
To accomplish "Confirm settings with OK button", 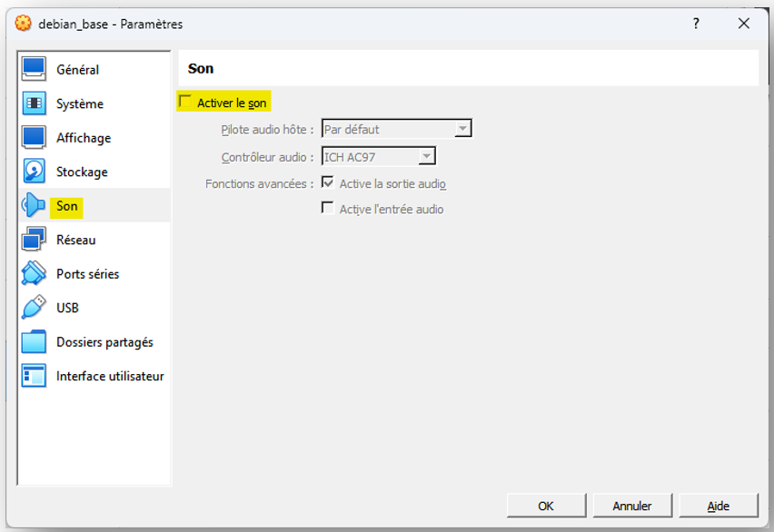I will pyautogui.click(x=547, y=506).
